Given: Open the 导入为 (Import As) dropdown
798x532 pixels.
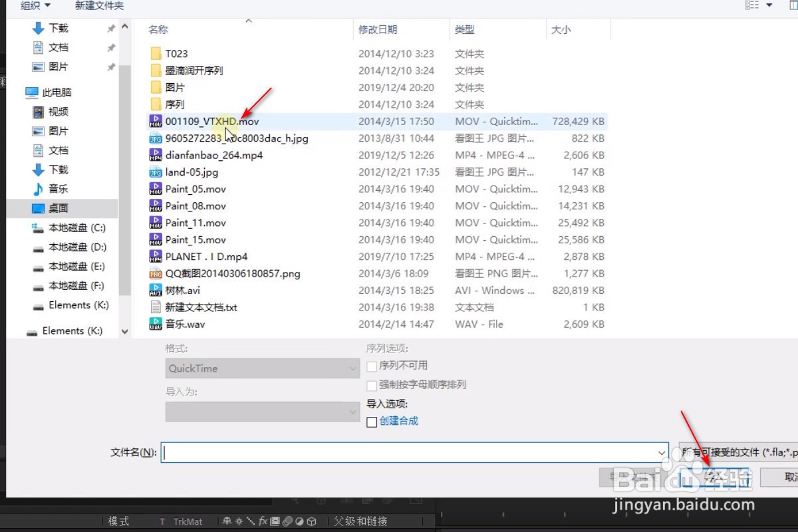Looking at the screenshot, I should pyautogui.click(x=262, y=411).
